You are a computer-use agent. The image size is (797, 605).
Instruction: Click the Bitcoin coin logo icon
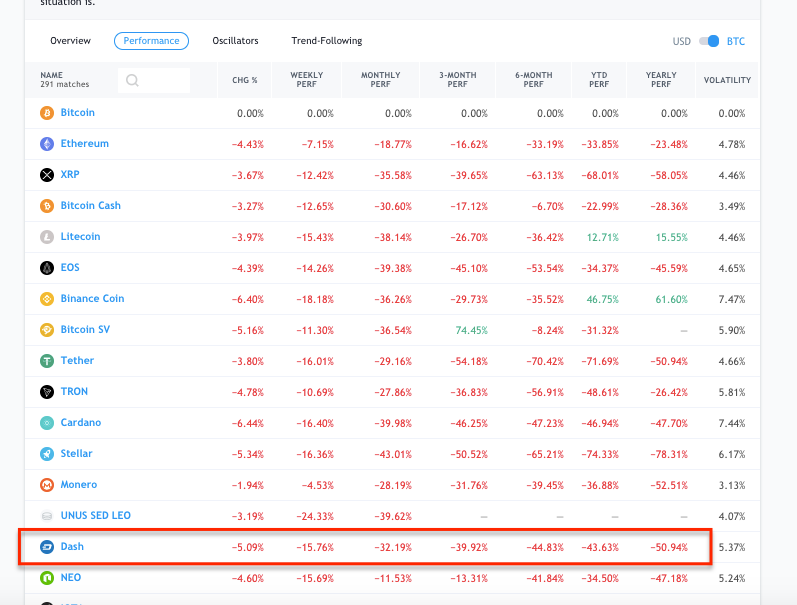pyautogui.click(x=47, y=113)
